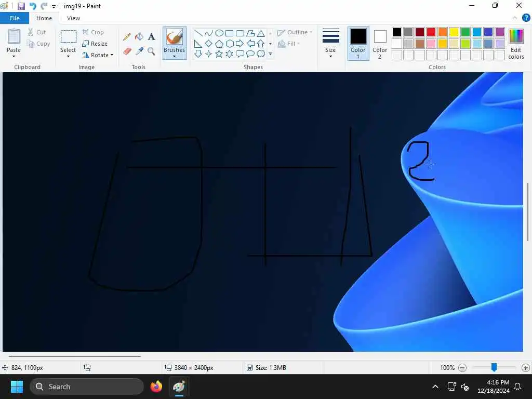Pick the Right triangle shape
This screenshot has height=399, width=532.
click(x=198, y=44)
